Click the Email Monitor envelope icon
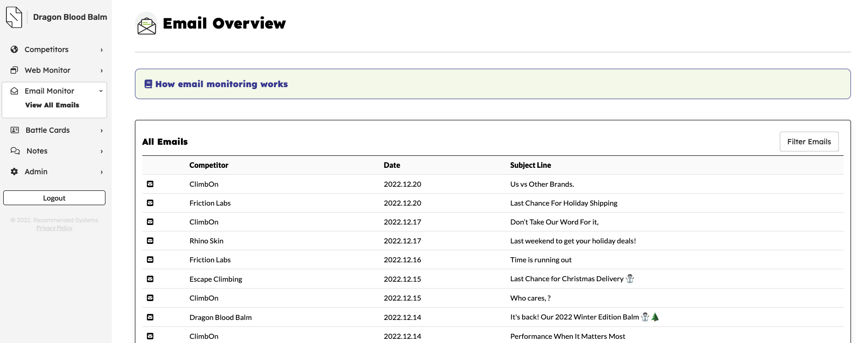Screen dimensions: 868x343 pos(14,91)
